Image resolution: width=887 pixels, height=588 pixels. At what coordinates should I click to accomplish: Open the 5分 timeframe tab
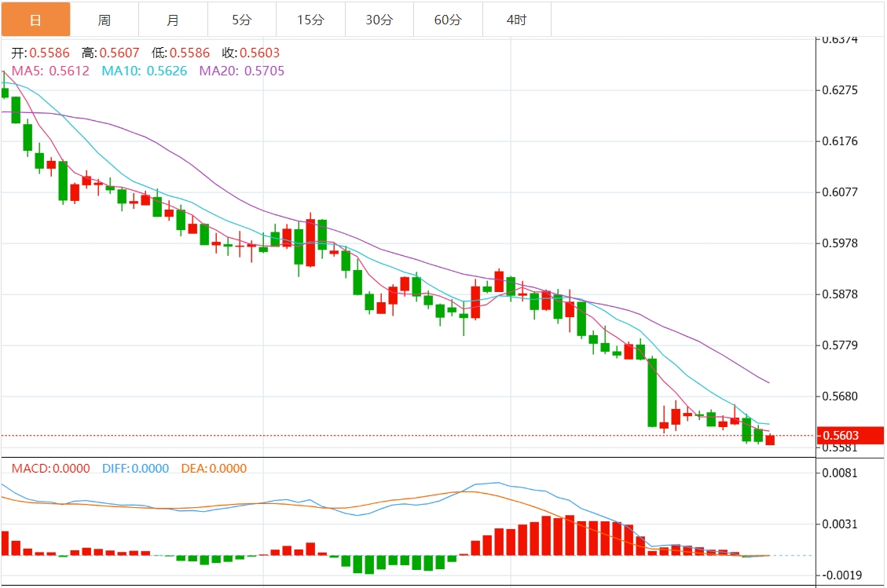pyautogui.click(x=241, y=20)
